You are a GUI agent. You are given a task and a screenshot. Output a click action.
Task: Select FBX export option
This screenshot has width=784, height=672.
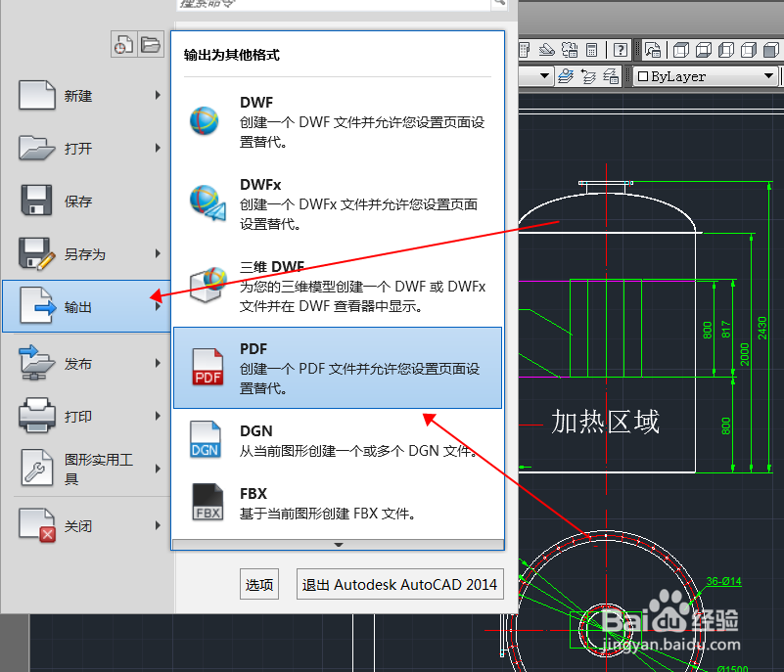point(338,503)
